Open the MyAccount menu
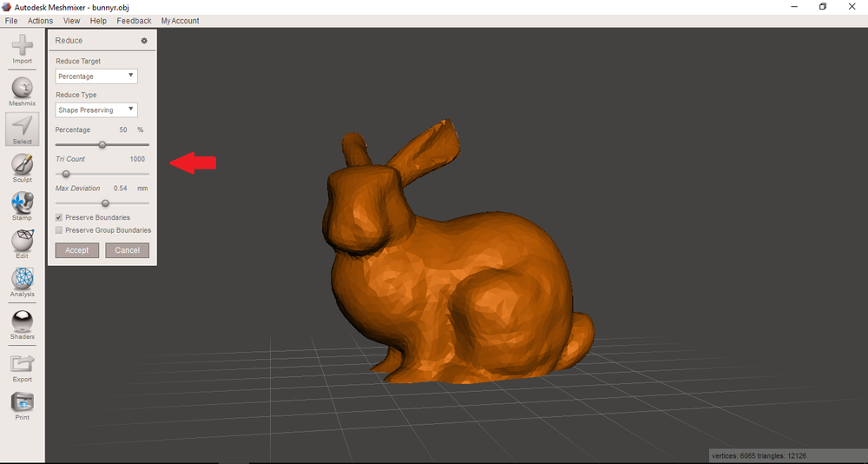This screenshot has height=464, width=868. click(x=180, y=21)
